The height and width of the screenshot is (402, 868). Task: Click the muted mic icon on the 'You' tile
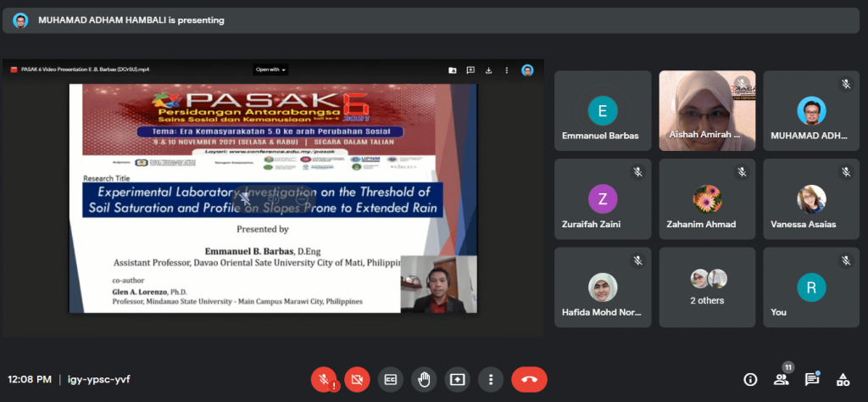click(x=846, y=261)
